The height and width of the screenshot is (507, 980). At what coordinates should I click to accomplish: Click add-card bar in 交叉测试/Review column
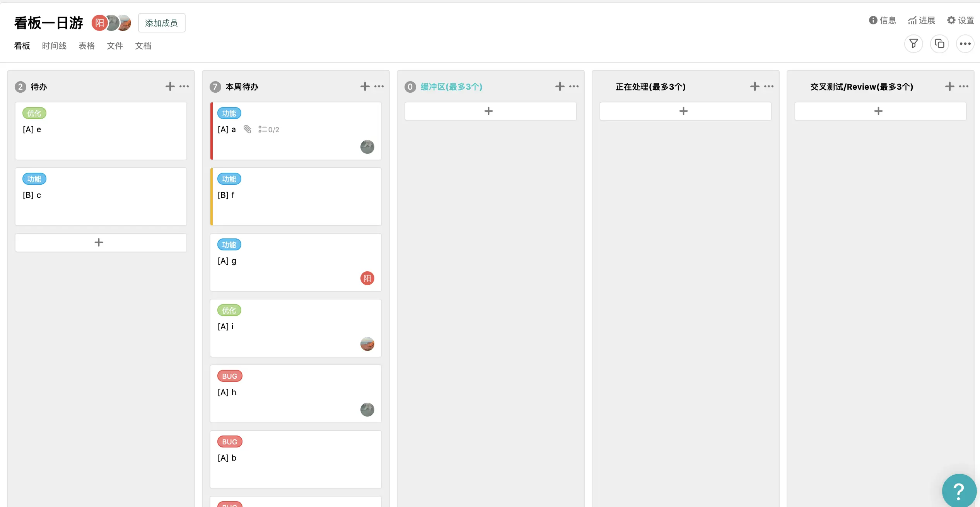(x=880, y=111)
